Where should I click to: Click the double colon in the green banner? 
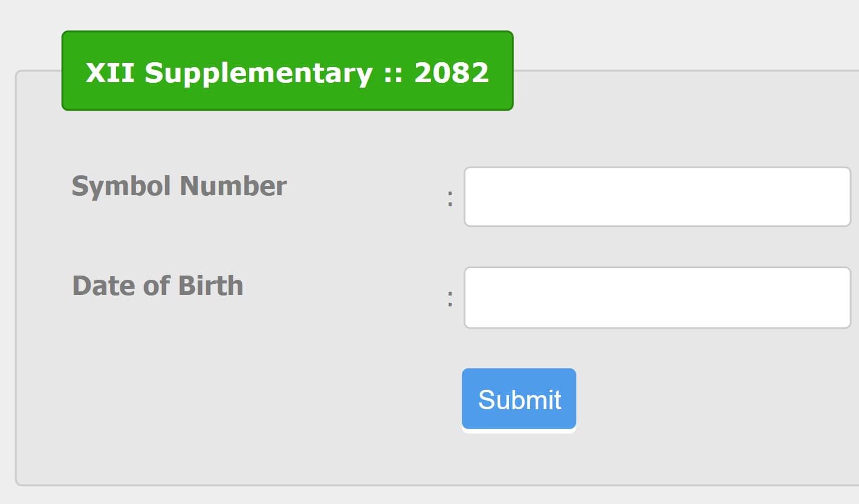[393, 74]
